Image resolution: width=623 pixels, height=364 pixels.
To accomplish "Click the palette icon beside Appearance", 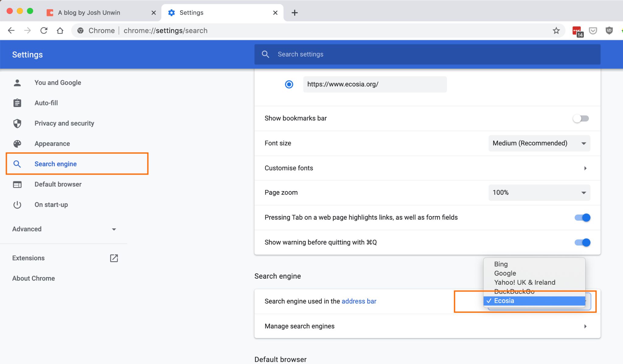I will click(x=17, y=144).
